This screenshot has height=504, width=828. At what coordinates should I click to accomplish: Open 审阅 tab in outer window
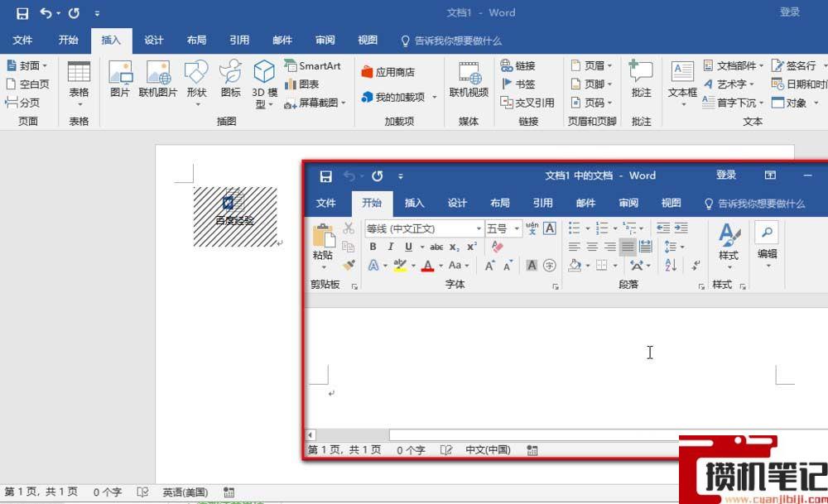tap(325, 41)
